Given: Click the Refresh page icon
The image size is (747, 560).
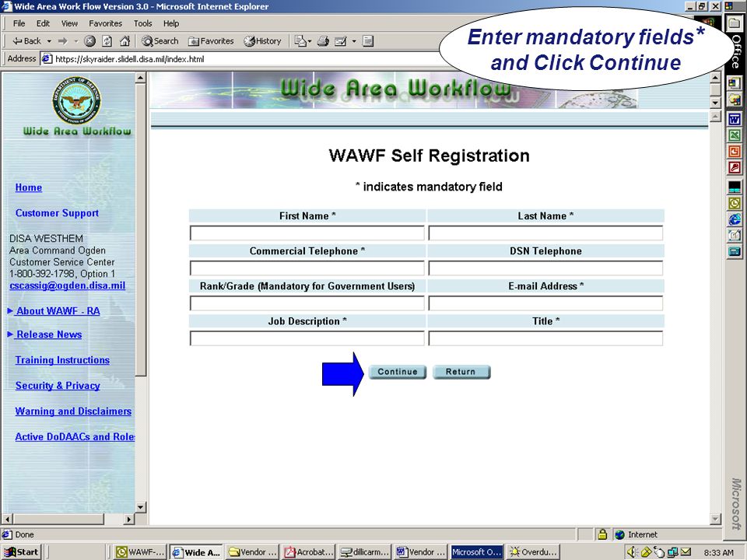Looking at the screenshot, I should point(107,41).
